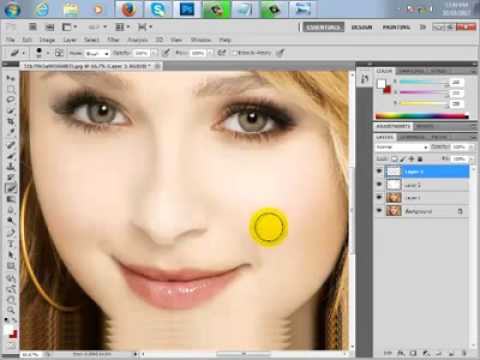This screenshot has width=480, height=360.
Task: Toggle the Erase to History checkbox
Action: [x=235, y=53]
